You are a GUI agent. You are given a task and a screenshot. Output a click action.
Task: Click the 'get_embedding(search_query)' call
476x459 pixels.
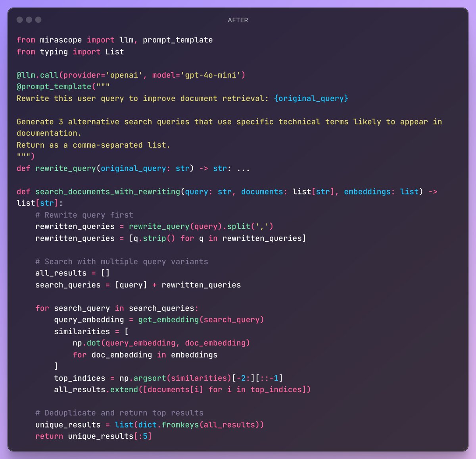point(201,320)
